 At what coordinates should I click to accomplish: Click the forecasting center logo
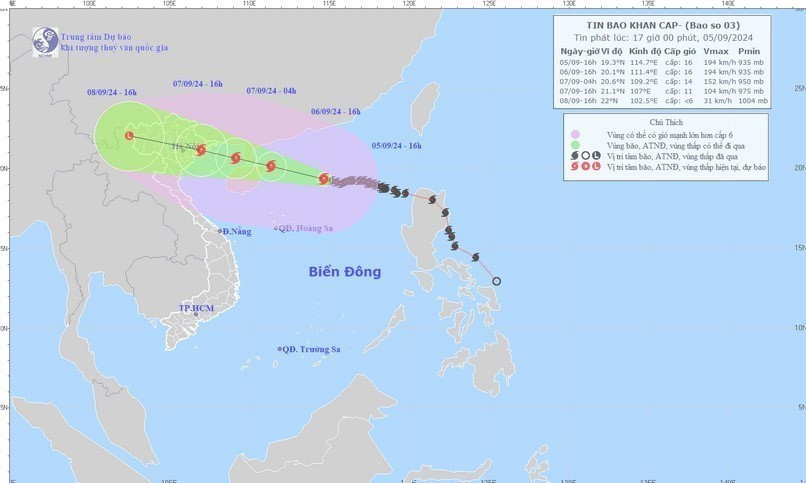[44, 40]
